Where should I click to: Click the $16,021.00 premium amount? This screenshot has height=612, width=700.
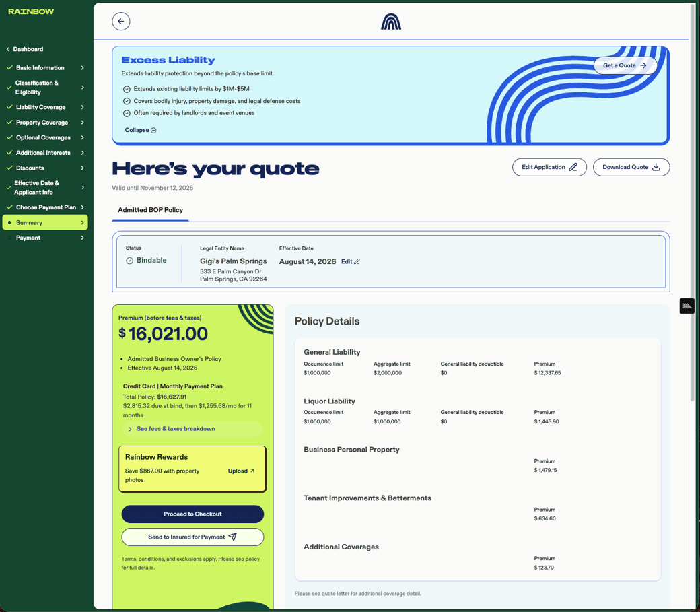[163, 334]
